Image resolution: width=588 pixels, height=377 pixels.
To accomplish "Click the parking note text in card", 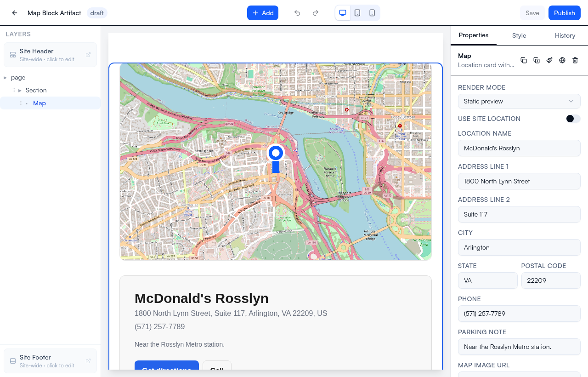I will (x=180, y=344).
